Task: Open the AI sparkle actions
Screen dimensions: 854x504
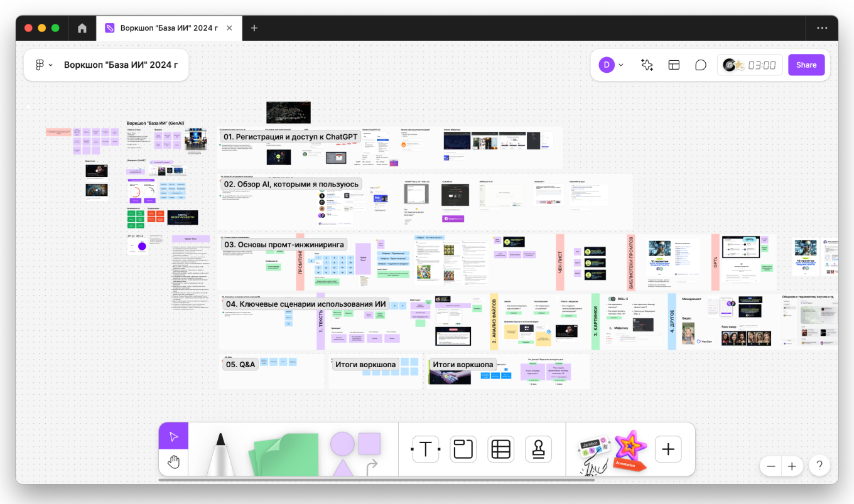Action: (x=647, y=65)
